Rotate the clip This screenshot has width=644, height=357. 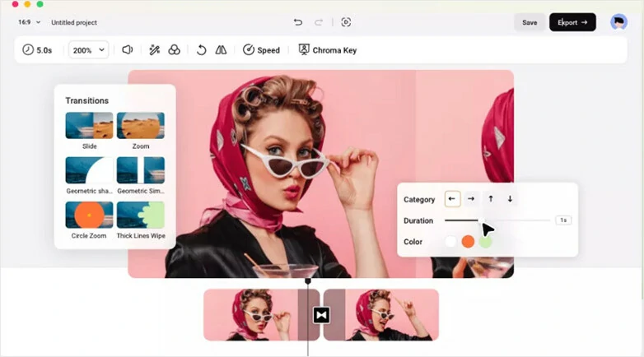[201, 50]
